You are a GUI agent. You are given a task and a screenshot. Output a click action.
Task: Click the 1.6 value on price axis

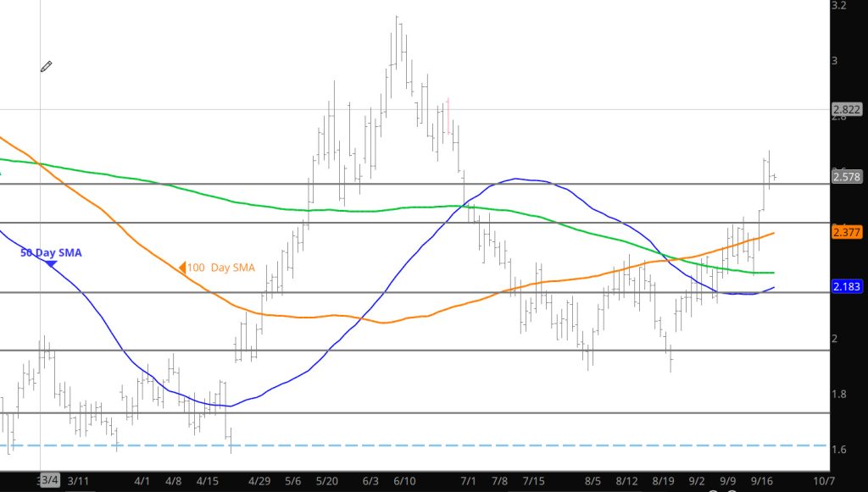841,450
